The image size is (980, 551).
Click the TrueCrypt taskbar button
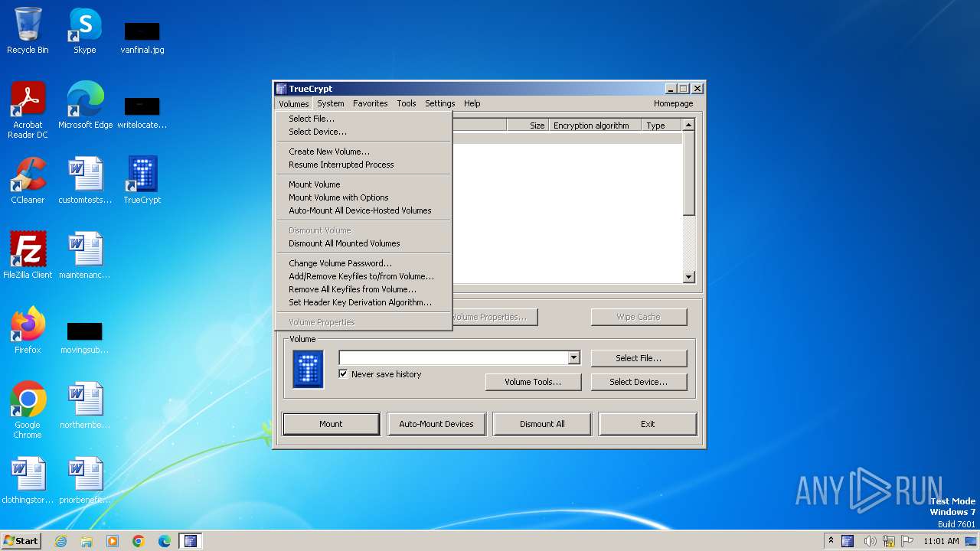coord(191,541)
